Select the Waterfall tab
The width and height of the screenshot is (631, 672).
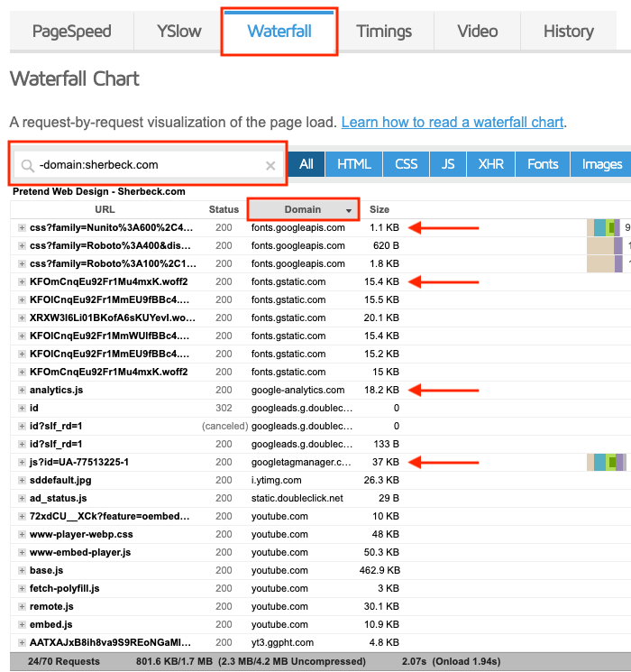pyautogui.click(x=279, y=32)
